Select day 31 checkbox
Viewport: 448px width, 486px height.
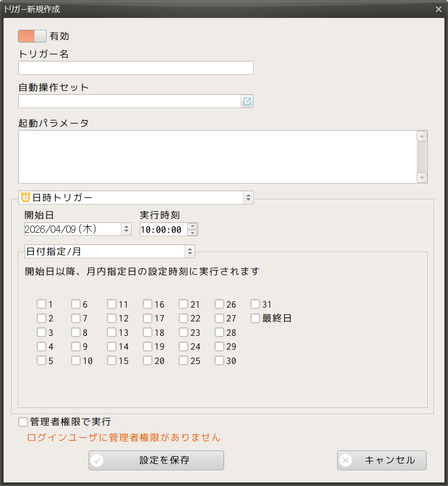[255, 304]
